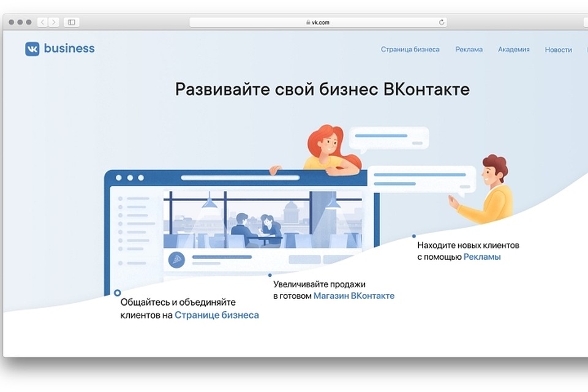
Task: Click the VK logo icon
Action: tap(32, 49)
